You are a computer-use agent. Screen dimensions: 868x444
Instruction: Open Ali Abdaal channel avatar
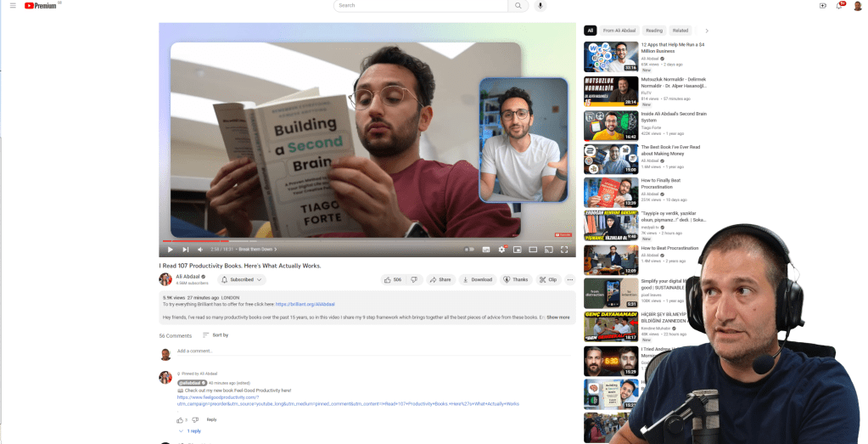click(x=165, y=279)
